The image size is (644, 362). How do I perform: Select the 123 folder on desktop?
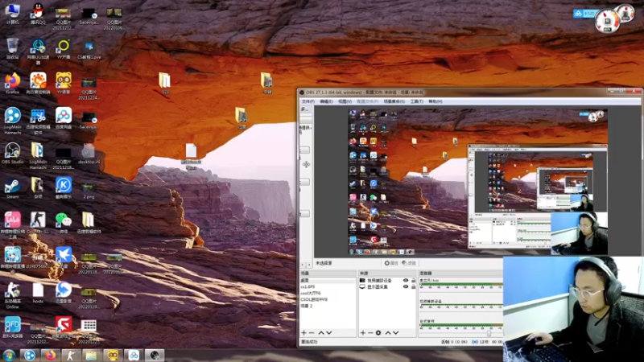pyautogui.click(x=165, y=84)
